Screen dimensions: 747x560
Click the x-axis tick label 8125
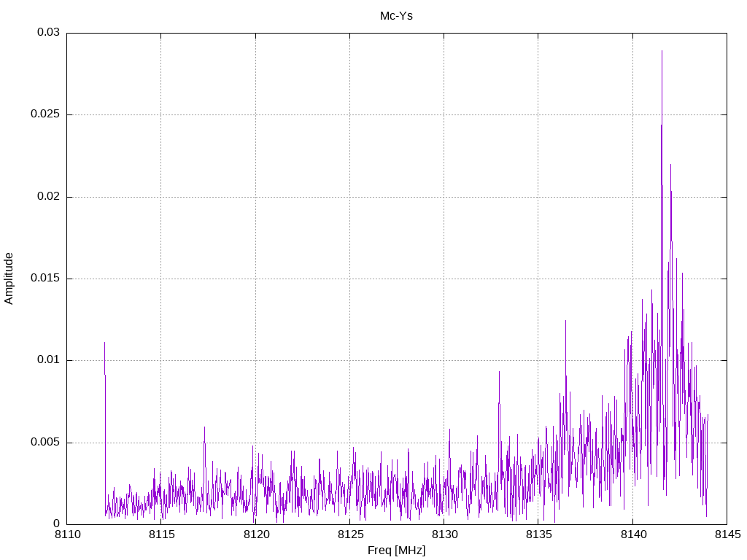(350, 534)
